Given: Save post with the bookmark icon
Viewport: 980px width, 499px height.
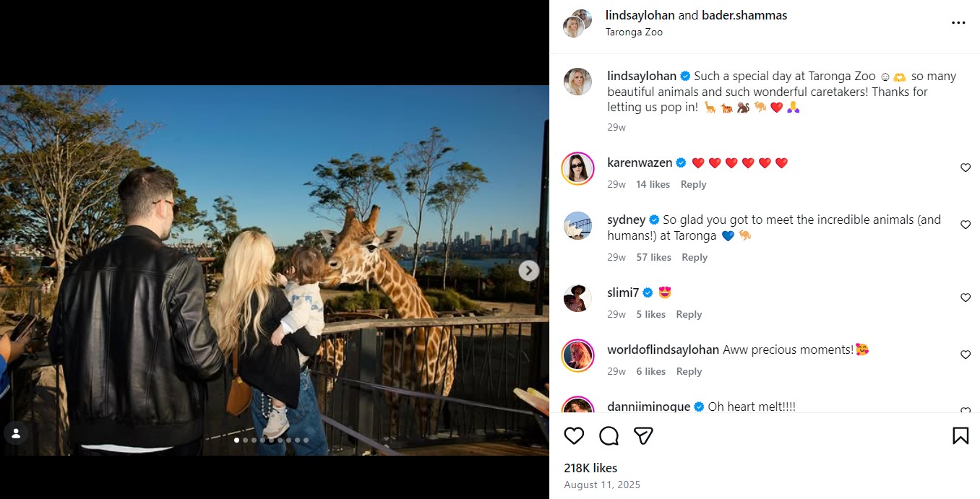Looking at the screenshot, I should point(960,435).
